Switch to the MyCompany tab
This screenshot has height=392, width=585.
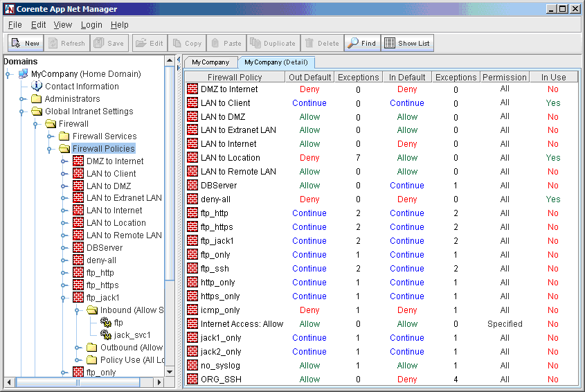point(210,62)
